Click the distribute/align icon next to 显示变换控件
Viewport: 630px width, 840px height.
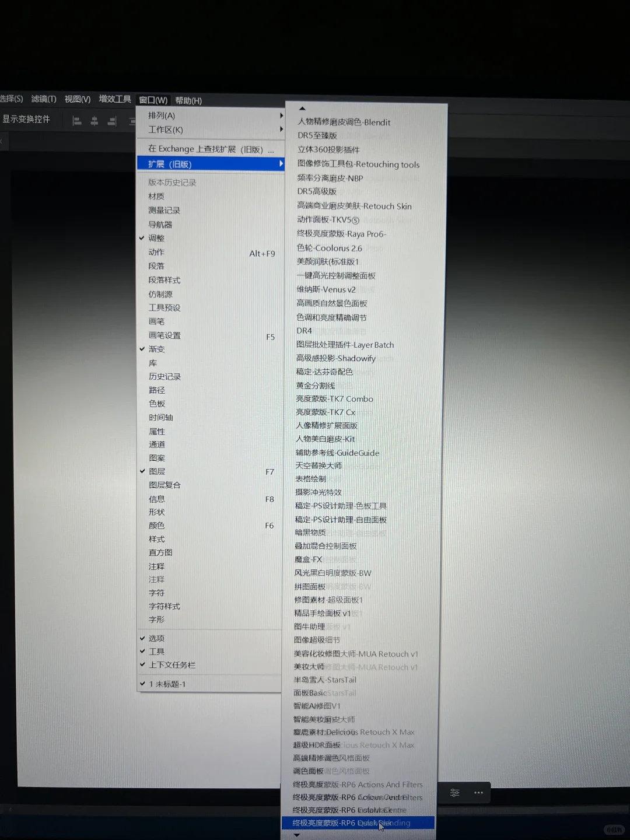(132, 121)
